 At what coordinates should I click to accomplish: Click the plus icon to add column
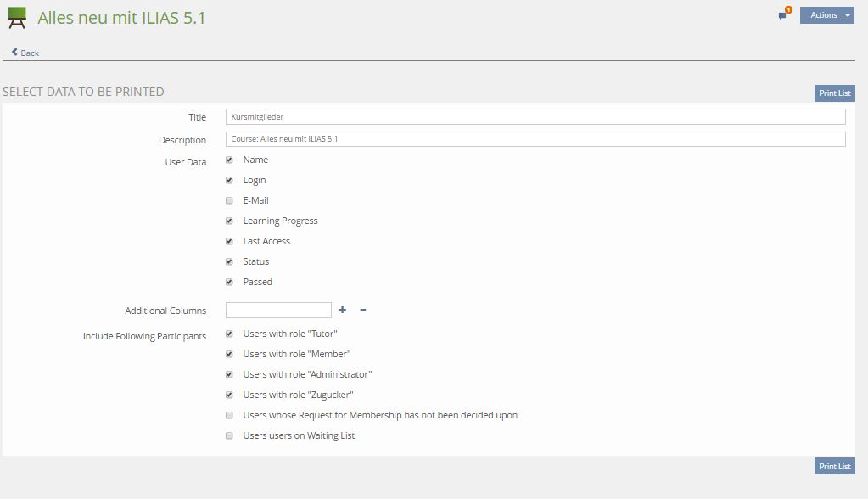click(x=343, y=311)
